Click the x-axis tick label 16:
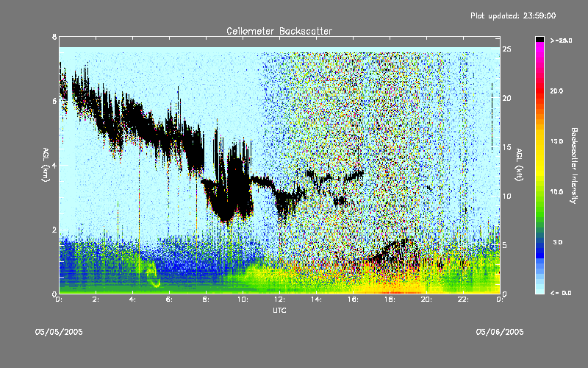The height and width of the screenshot is (368, 588). pos(354,300)
